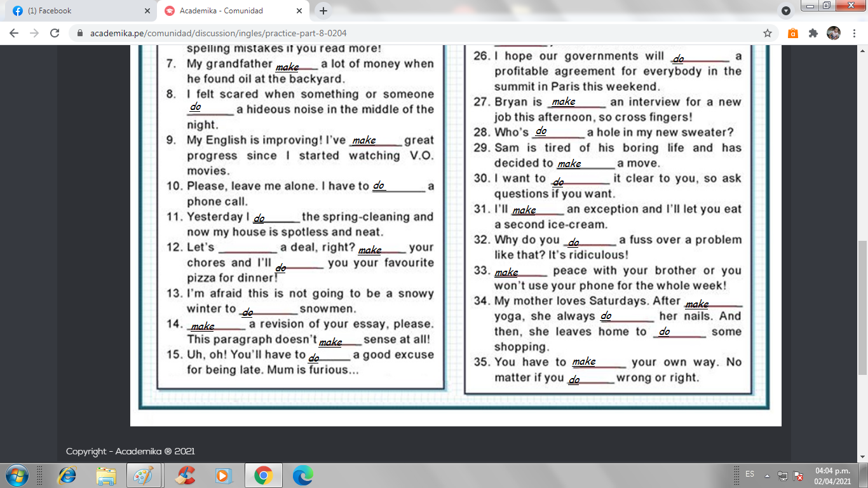Open Windows Media Player from taskbar
This screenshot has height=488, width=868.
(x=224, y=475)
